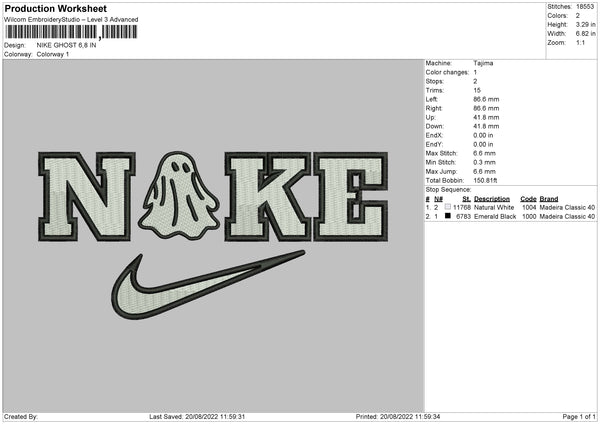Click stitch count 6783 in stop sequence
Image resolution: width=600 pixels, height=424 pixels.
463,217
